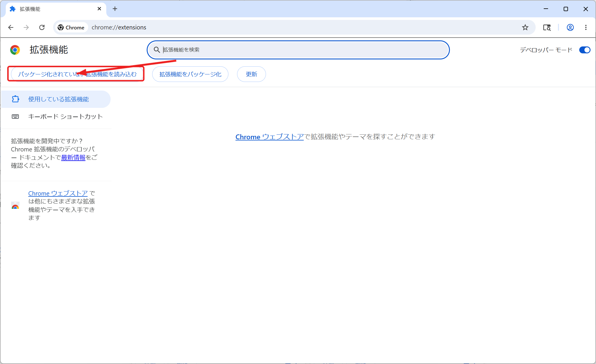The height and width of the screenshot is (364, 596).
Task: Open キーボード ショートカット in sidebar
Action: (56, 117)
